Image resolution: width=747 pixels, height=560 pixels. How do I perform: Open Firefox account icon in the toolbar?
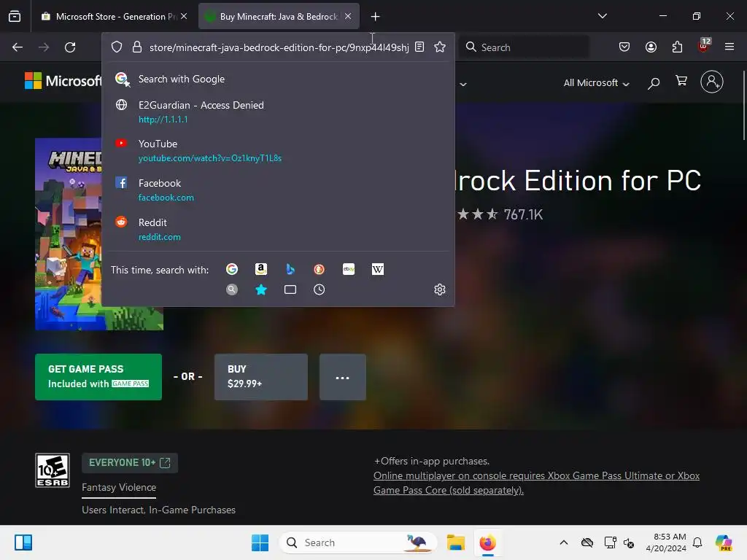click(x=651, y=47)
